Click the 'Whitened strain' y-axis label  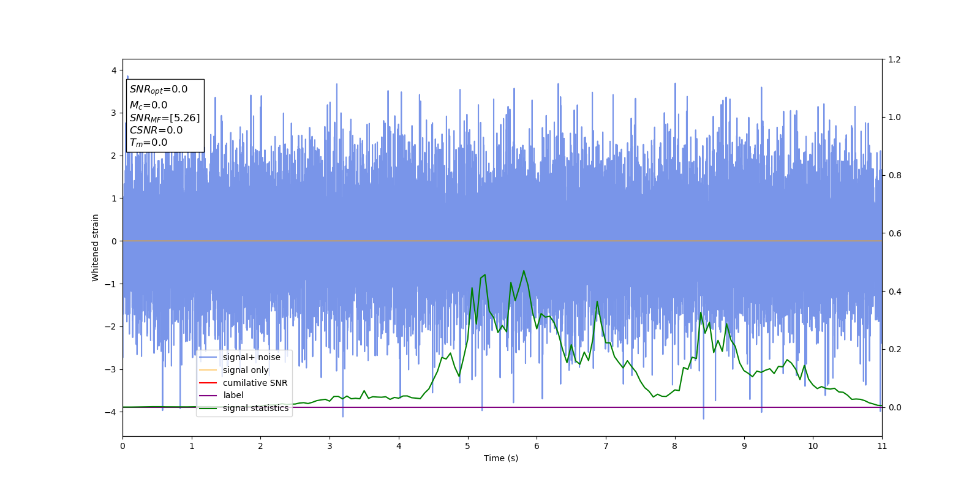pos(96,247)
